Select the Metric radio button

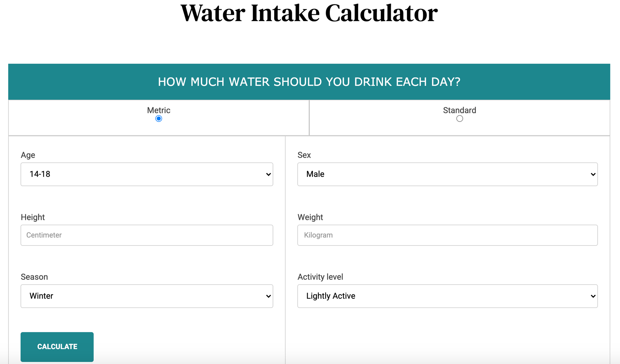point(158,119)
